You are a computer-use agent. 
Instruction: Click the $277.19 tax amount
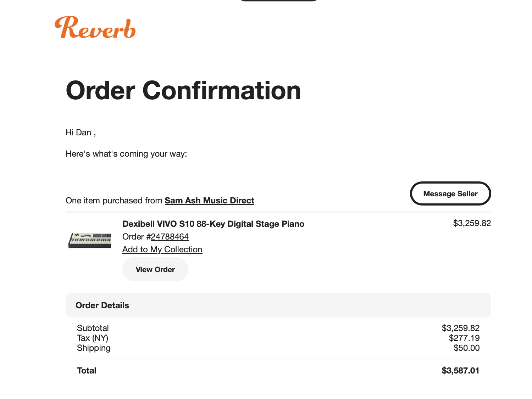(x=464, y=338)
